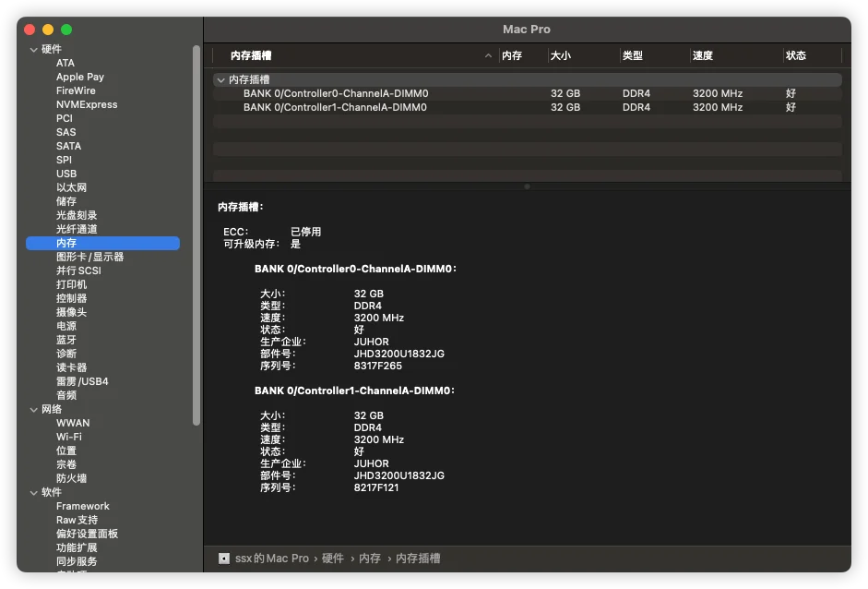Image resolution: width=868 pixels, height=589 pixels.
Task: Open 读卡器 in the sidebar
Action: pos(71,368)
